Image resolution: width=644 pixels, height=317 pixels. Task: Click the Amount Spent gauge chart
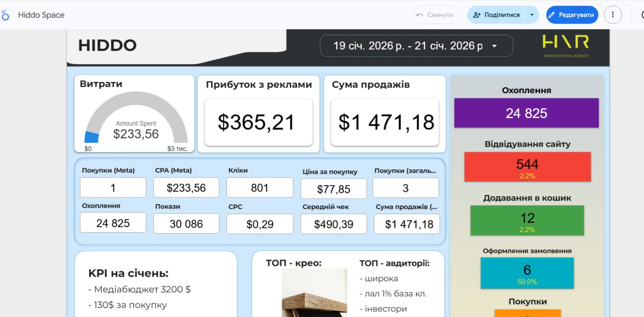click(x=136, y=121)
